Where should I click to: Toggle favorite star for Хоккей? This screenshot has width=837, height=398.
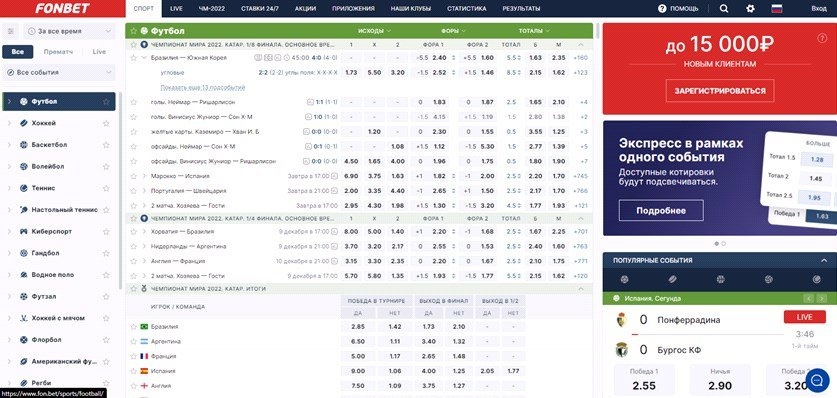coord(106,123)
